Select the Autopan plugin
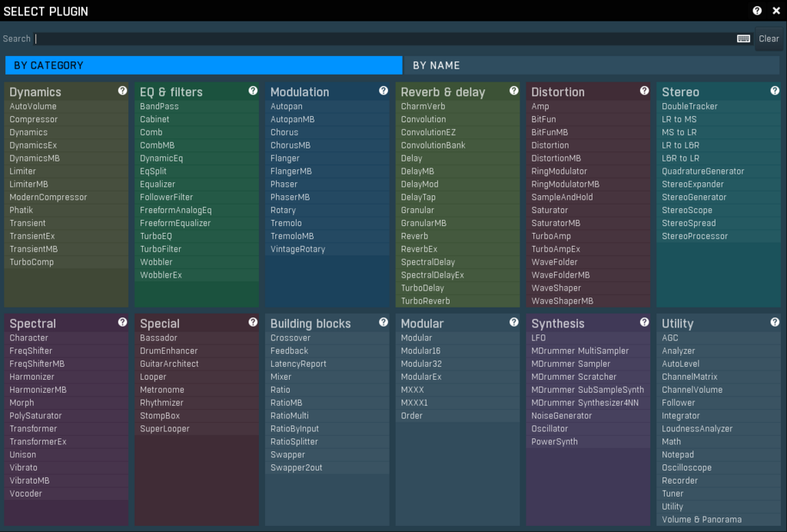Viewport: 787px width, 532px height. click(x=327, y=106)
